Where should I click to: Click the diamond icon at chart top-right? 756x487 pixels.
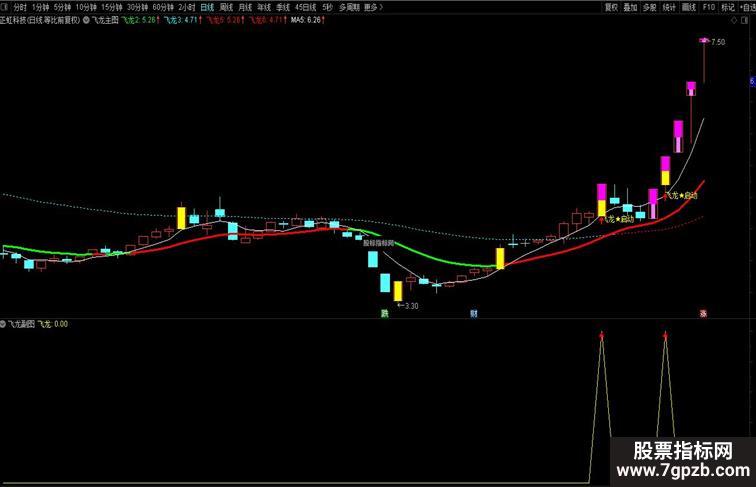coord(734,20)
